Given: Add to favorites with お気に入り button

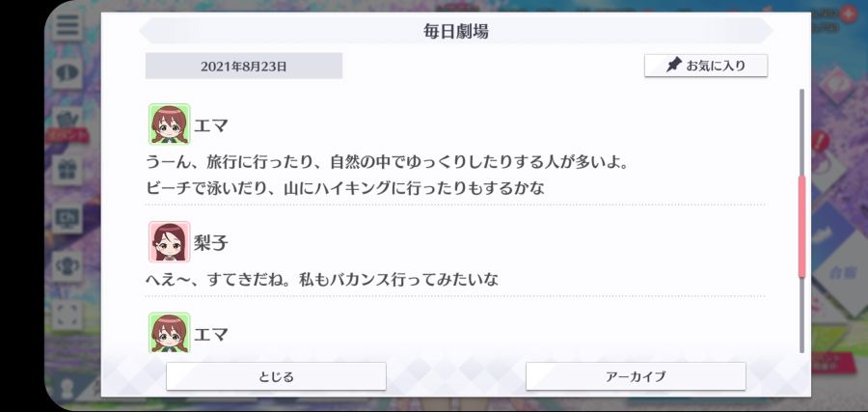Looking at the screenshot, I should 706,66.
